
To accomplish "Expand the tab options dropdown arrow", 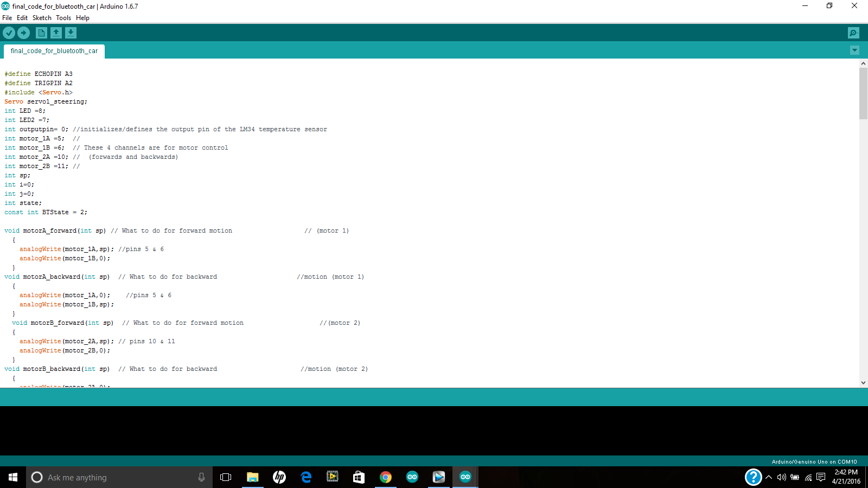I will 854,50.
